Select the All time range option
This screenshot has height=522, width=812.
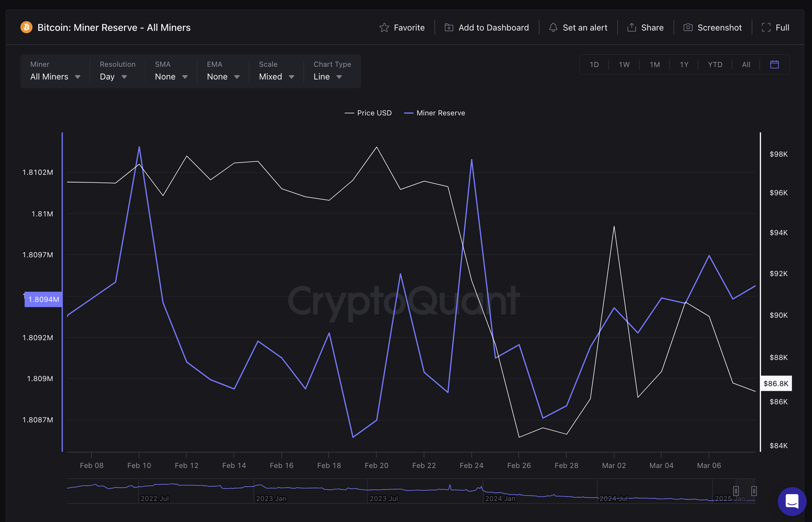pyautogui.click(x=746, y=64)
